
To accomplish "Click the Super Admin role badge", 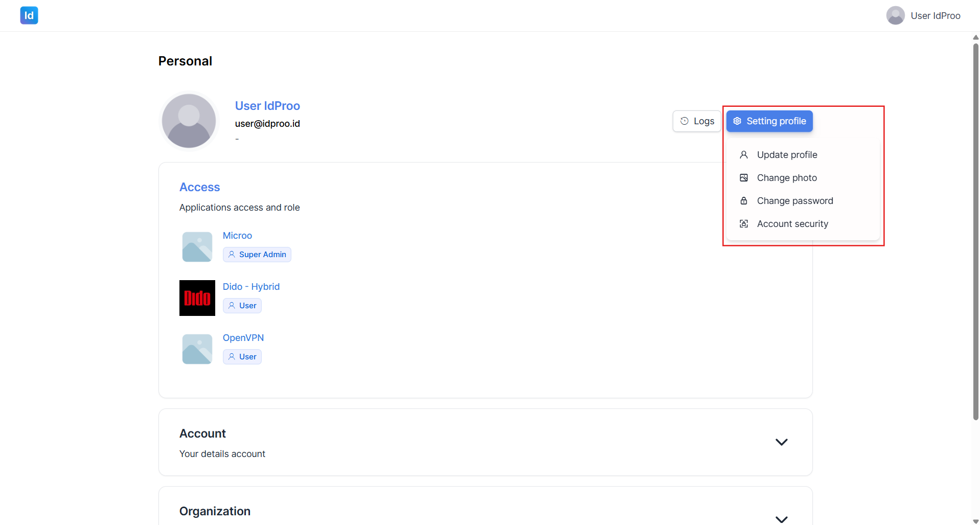I will pos(257,255).
